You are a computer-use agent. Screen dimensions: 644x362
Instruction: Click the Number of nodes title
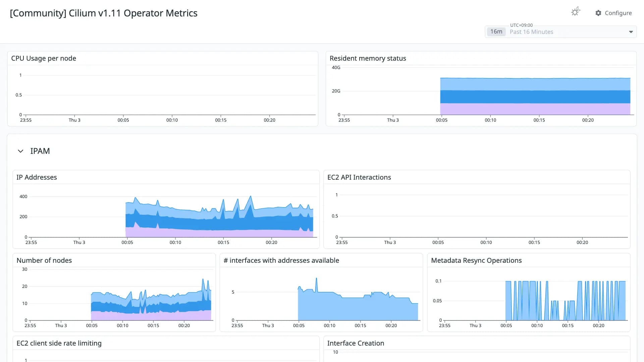(x=44, y=260)
